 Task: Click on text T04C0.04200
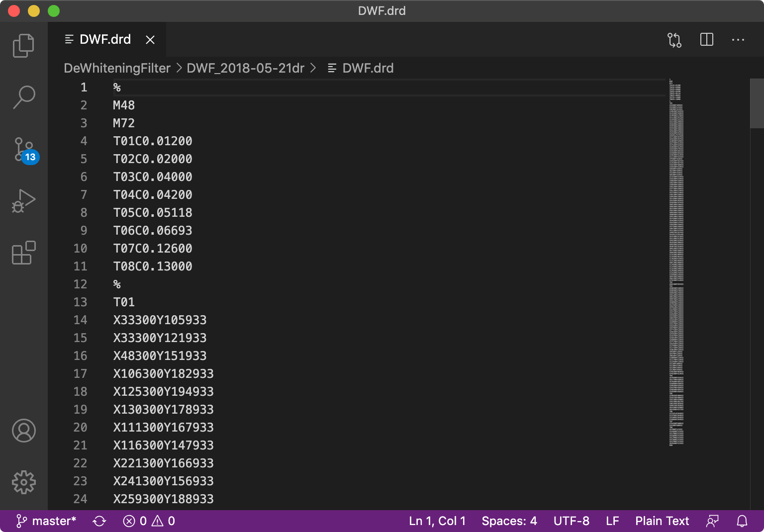153,195
